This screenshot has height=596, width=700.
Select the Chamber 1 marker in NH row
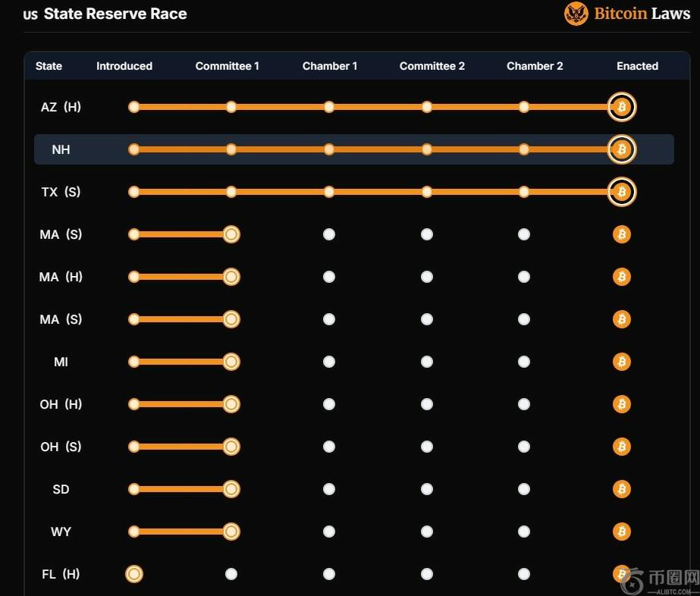(329, 149)
